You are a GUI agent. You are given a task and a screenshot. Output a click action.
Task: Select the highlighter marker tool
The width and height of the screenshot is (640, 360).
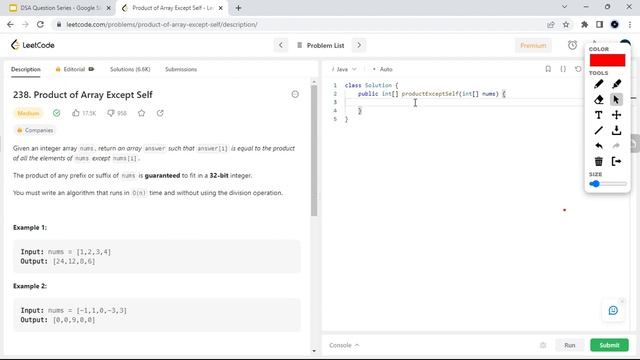pyautogui.click(x=616, y=84)
